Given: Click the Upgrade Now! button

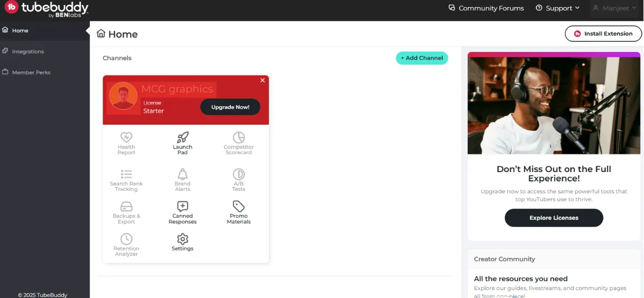Looking at the screenshot, I should (x=230, y=107).
